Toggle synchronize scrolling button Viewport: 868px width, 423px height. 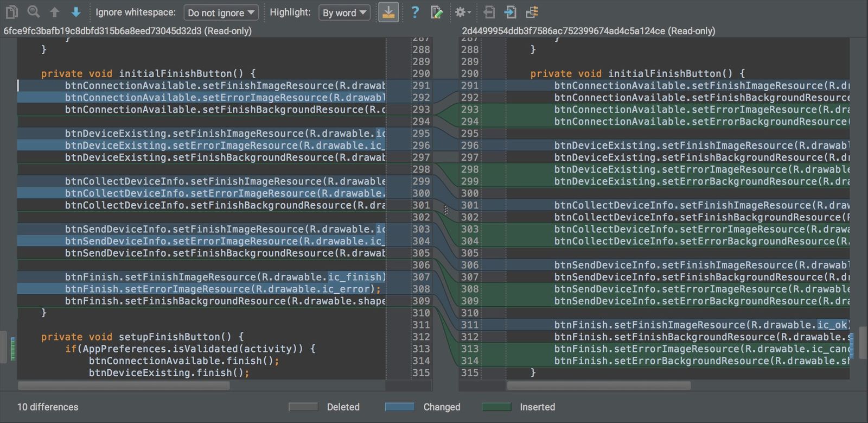388,12
